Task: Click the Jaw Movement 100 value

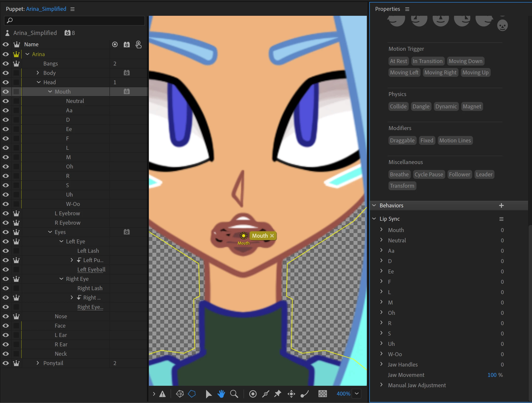Action: (492, 375)
